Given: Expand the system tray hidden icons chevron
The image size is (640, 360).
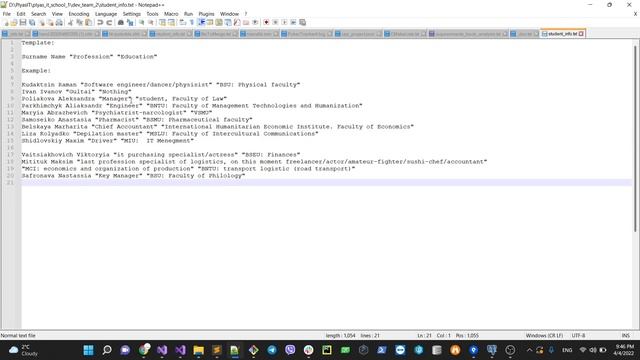Looking at the screenshot, I should (529, 350).
